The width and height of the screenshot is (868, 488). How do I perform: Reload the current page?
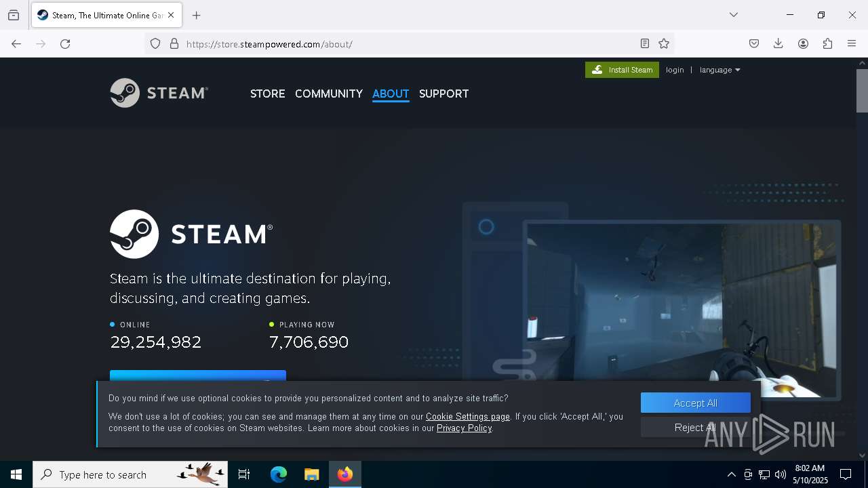65,43
